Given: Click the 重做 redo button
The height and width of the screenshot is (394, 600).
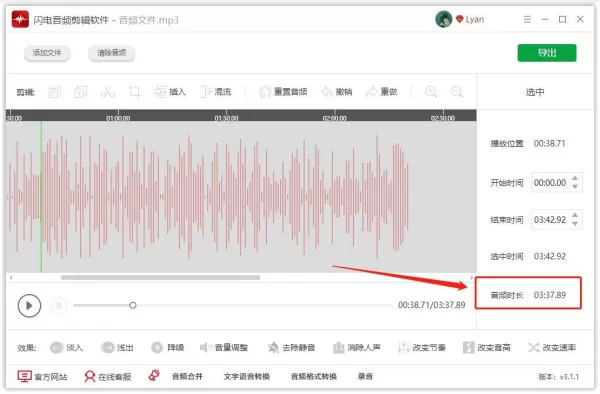Looking at the screenshot, I should [382, 92].
